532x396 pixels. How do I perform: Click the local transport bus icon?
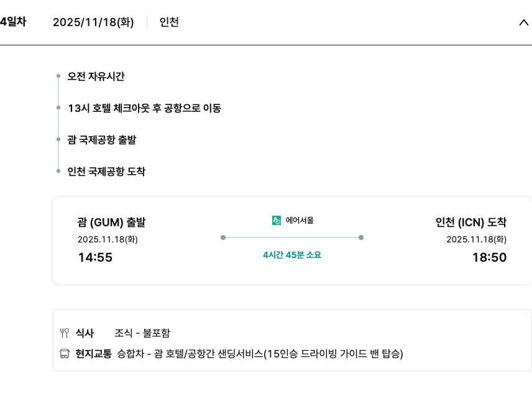tap(65, 354)
